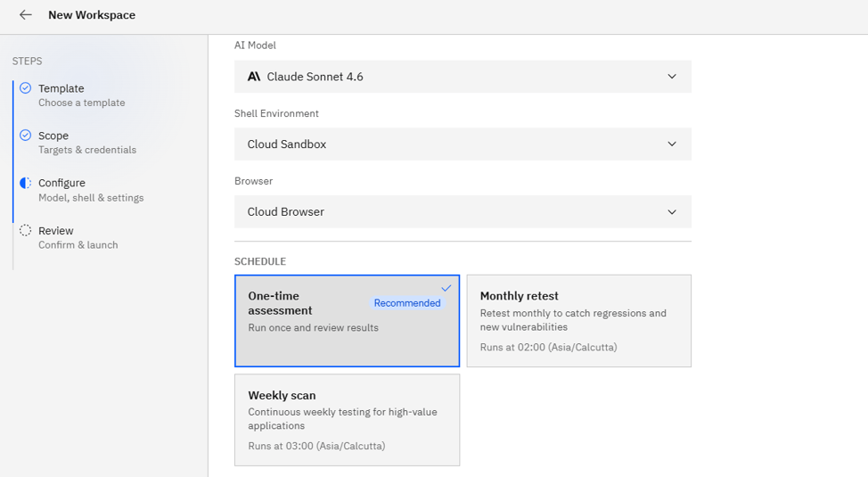Expand the Shell Environment chevron

coord(671,144)
